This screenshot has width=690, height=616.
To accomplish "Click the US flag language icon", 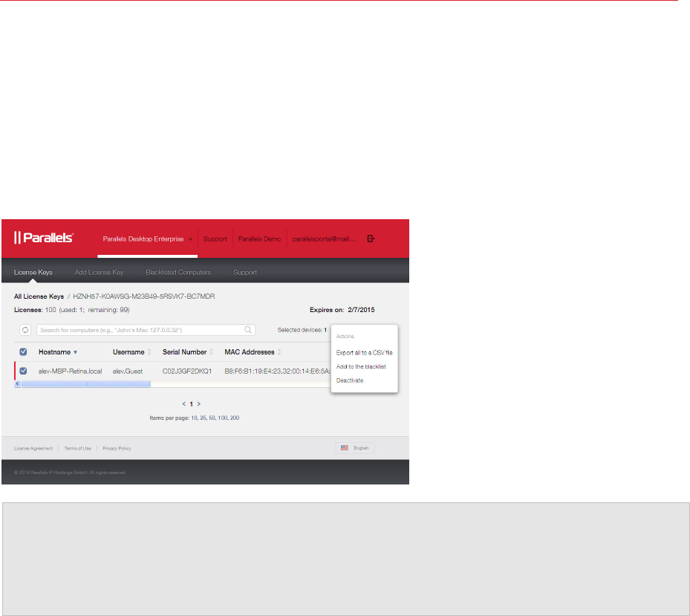I will click(x=345, y=448).
